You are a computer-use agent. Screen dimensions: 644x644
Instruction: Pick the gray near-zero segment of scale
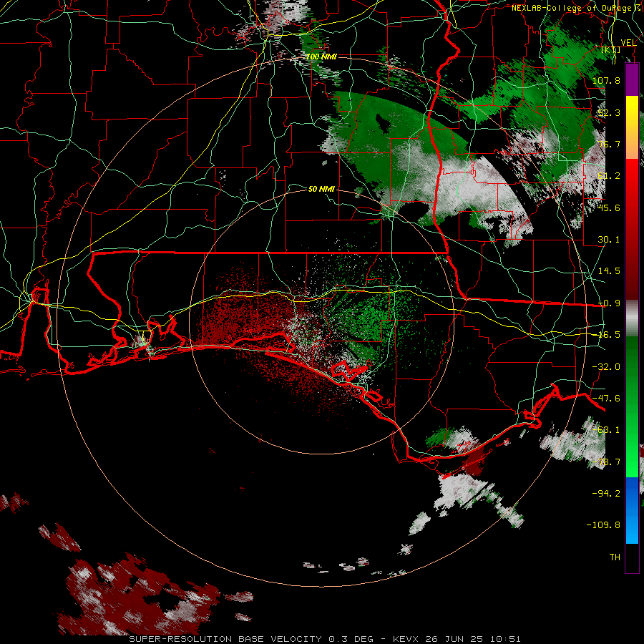point(632,318)
